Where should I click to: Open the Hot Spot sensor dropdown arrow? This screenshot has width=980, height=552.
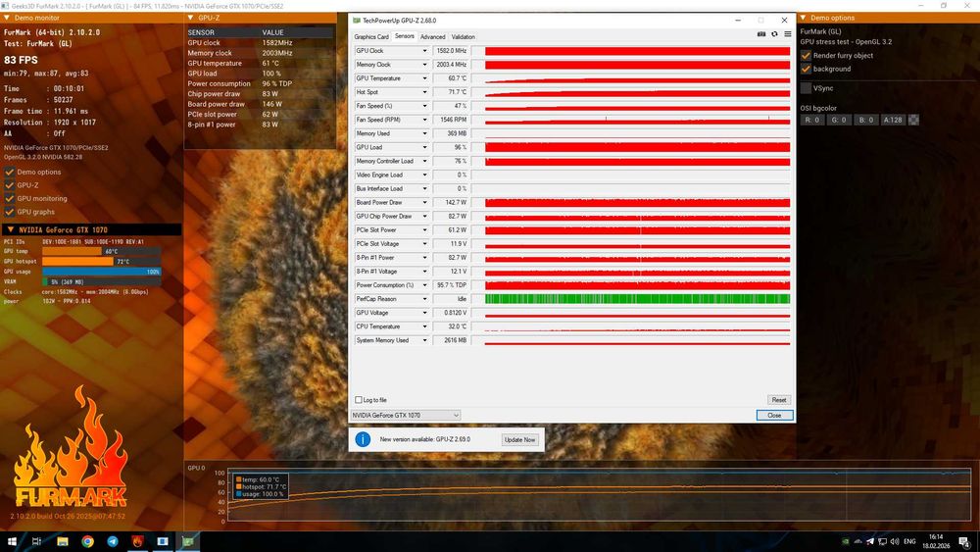pos(424,92)
